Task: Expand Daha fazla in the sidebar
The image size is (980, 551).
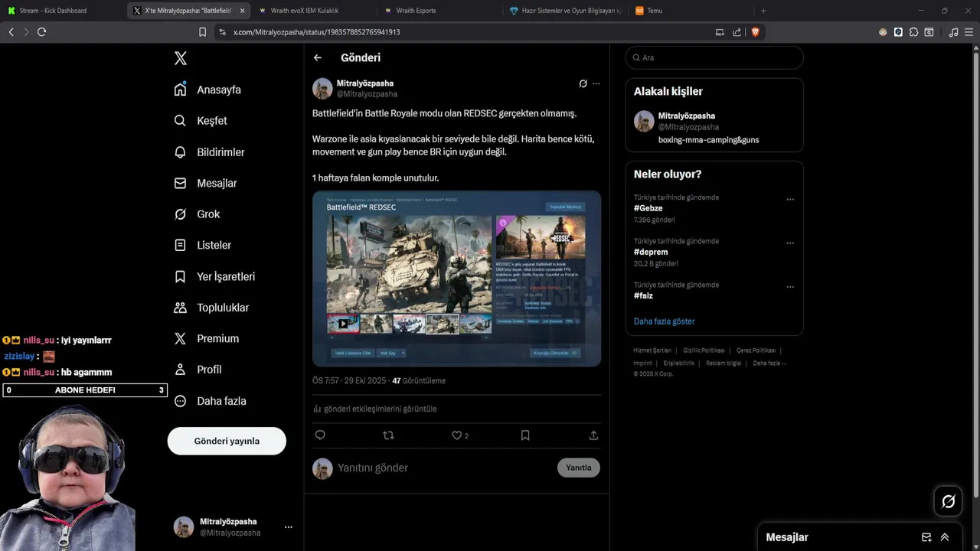Action: tap(210, 401)
